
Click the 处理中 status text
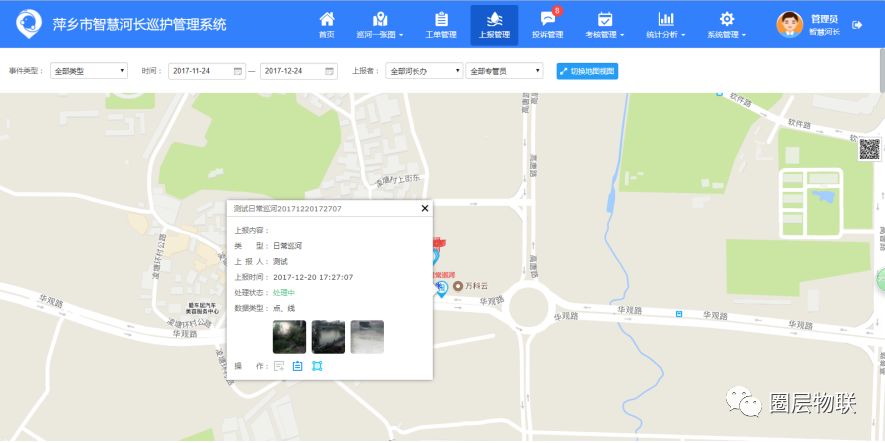point(284,292)
